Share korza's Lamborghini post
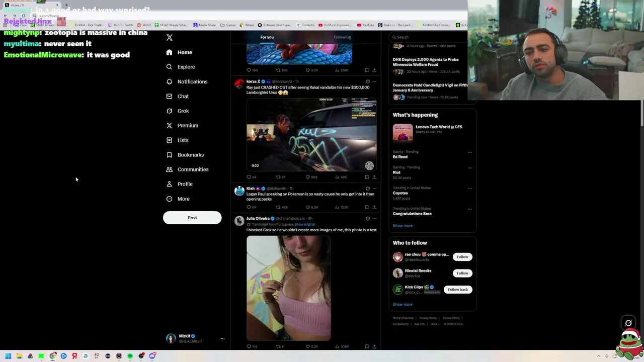This screenshot has width=644, height=362. pos(374,177)
